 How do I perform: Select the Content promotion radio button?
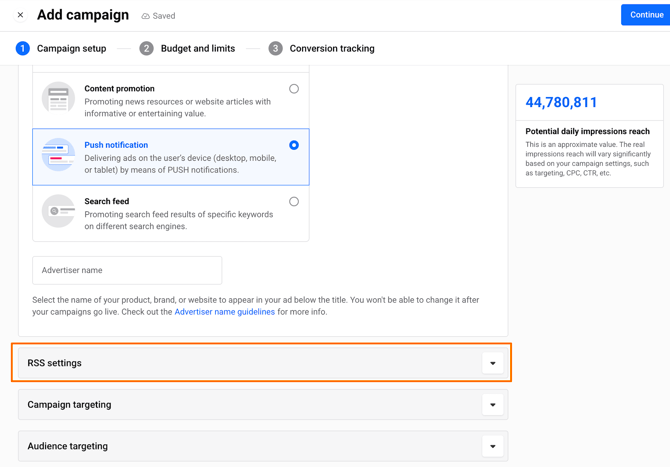click(x=294, y=89)
